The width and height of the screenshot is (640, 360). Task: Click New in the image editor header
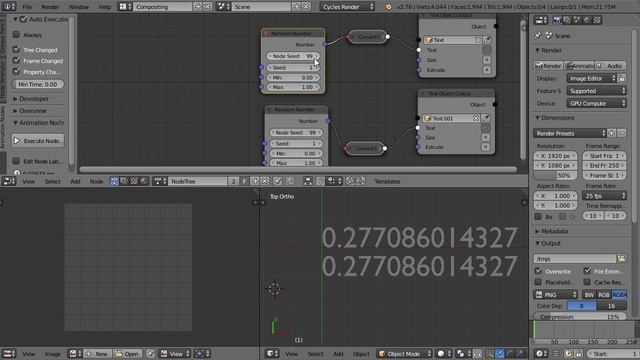[97, 354]
